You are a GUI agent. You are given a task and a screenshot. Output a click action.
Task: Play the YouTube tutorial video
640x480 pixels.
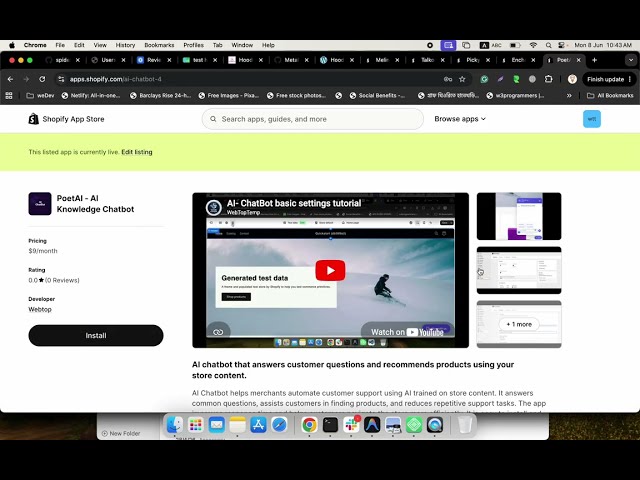(330, 270)
